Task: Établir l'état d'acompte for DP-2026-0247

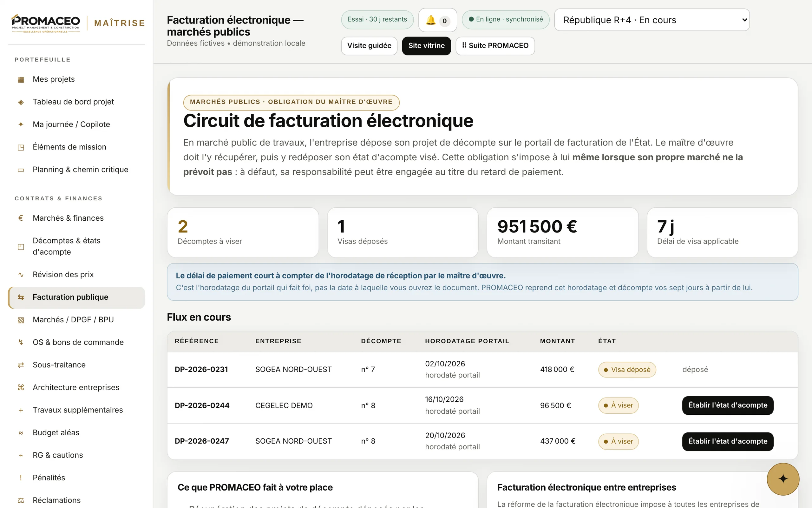Action: tap(727, 441)
